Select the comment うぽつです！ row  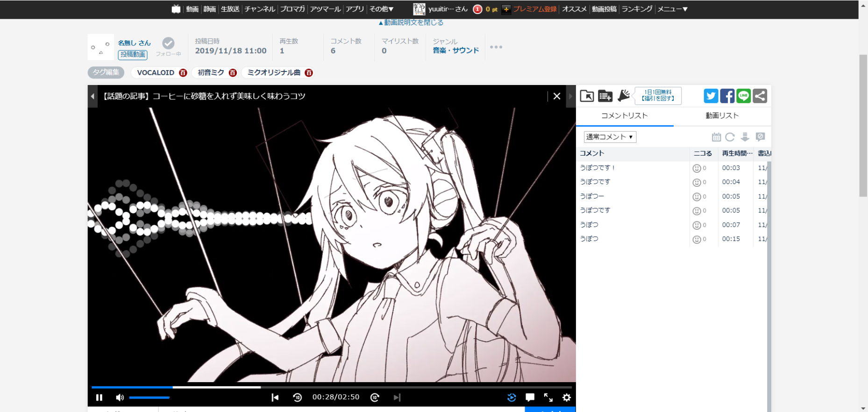[672, 168]
